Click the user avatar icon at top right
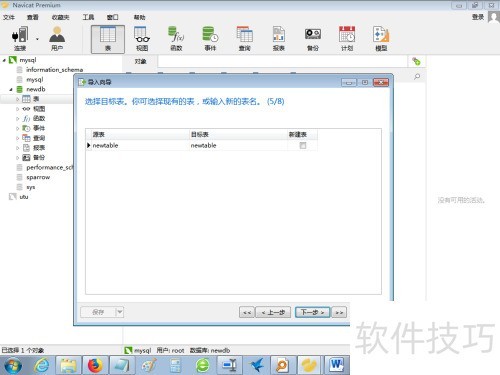 tap(494, 17)
